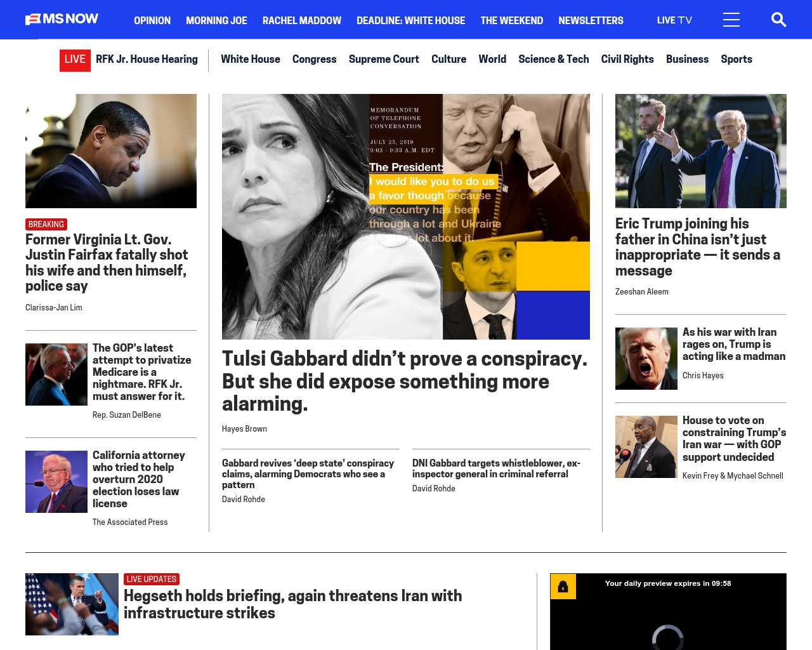View Rep. Suzan DelBene author link
This screenshot has width=812, height=650.
(x=127, y=415)
